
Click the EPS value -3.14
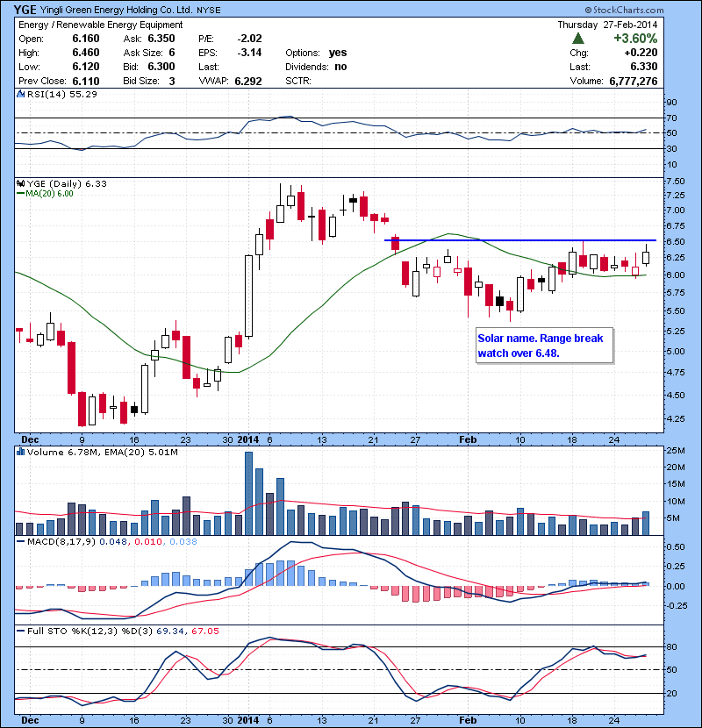[x=249, y=53]
